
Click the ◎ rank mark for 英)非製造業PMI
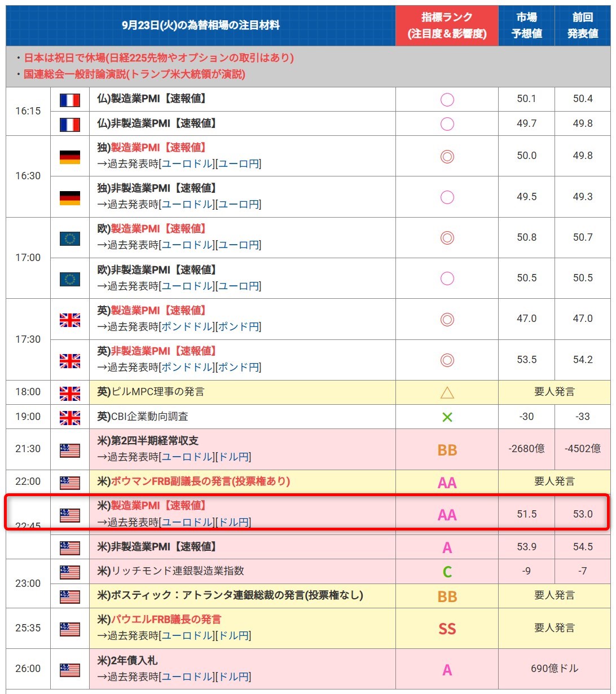(x=447, y=360)
